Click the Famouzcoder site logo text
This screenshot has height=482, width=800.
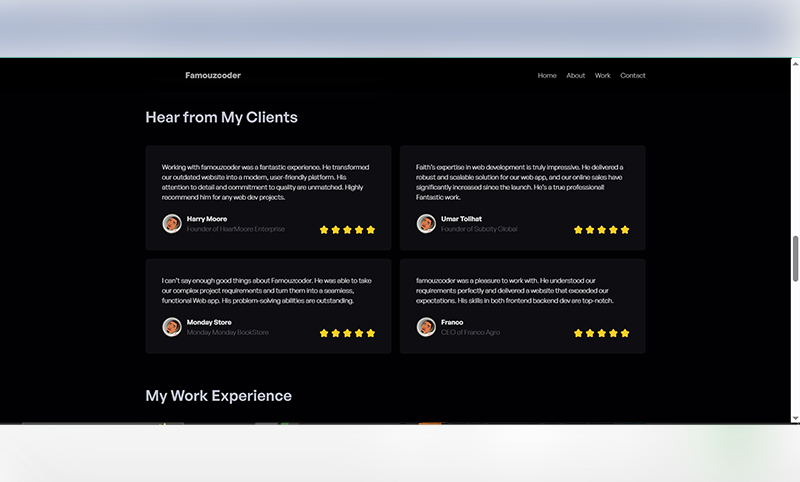tap(213, 76)
